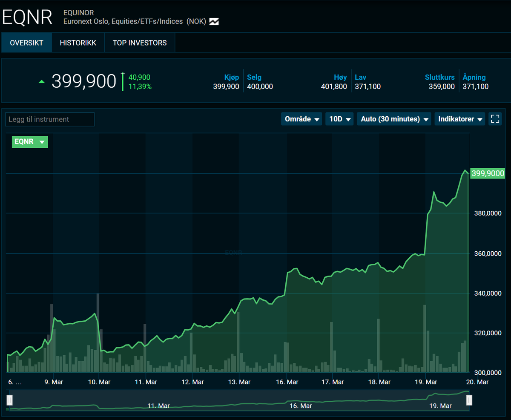Image resolution: width=511 pixels, height=420 pixels.
Task: Click the 380,0000 price axis label
Action: 487,213
